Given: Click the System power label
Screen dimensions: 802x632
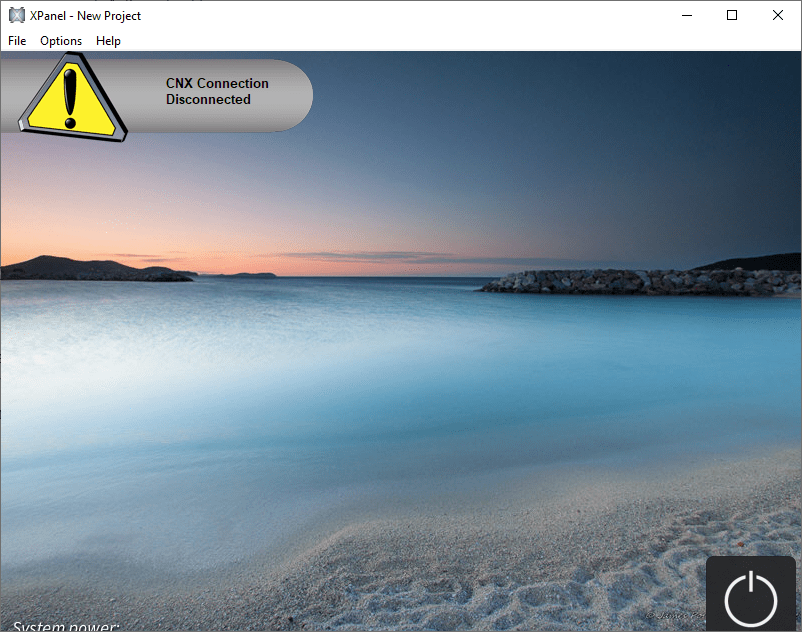Looking at the screenshot, I should click(x=66, y=625).
